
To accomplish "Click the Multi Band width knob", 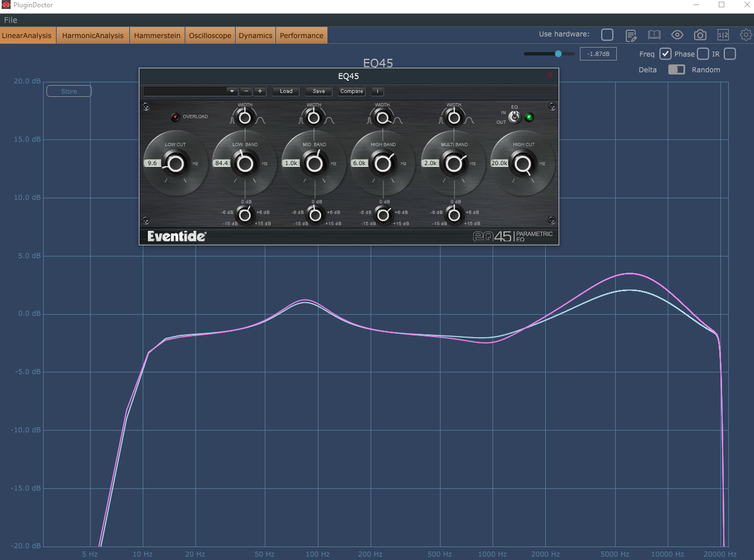I will pos(454,118).
